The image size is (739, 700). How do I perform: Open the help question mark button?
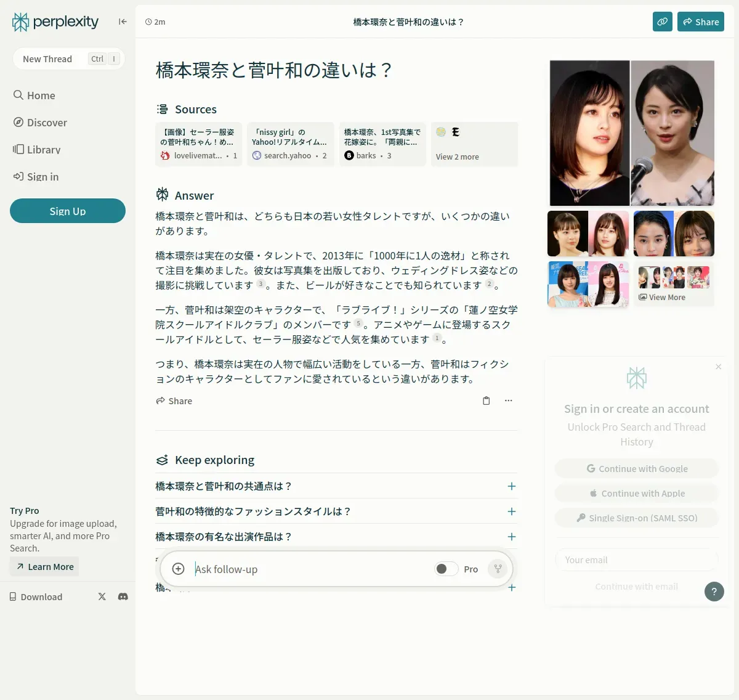click(x=714, y=592)
